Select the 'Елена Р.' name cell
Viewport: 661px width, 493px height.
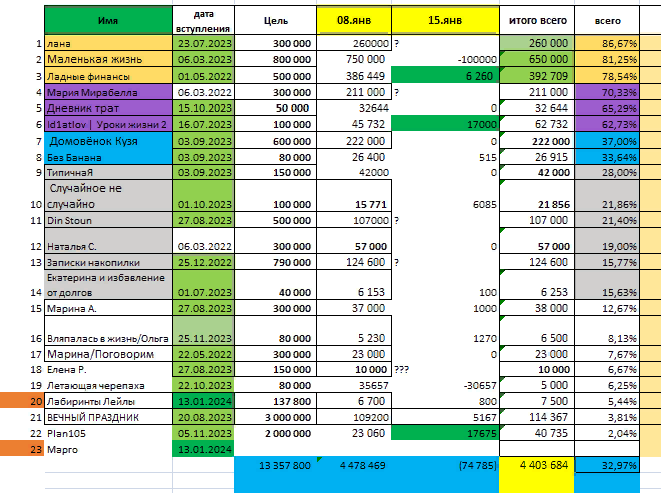tap(108, 369)
